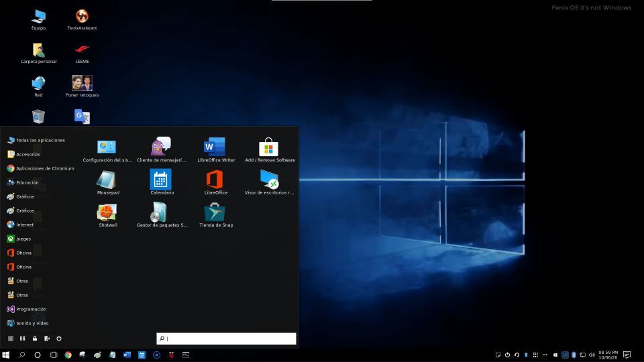644x362 pixels.
Task: Select the Juegos category
Action: click(x=19, y=239)
